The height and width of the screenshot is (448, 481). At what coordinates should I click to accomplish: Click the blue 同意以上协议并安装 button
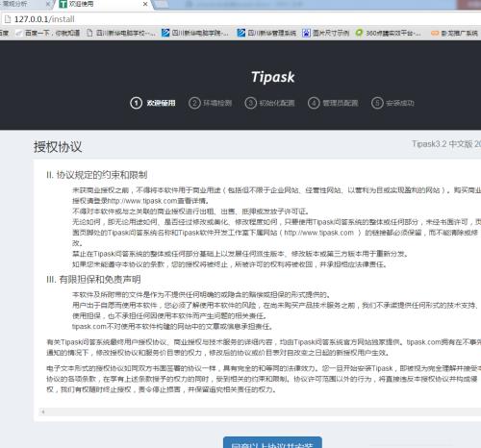(272, 442)
